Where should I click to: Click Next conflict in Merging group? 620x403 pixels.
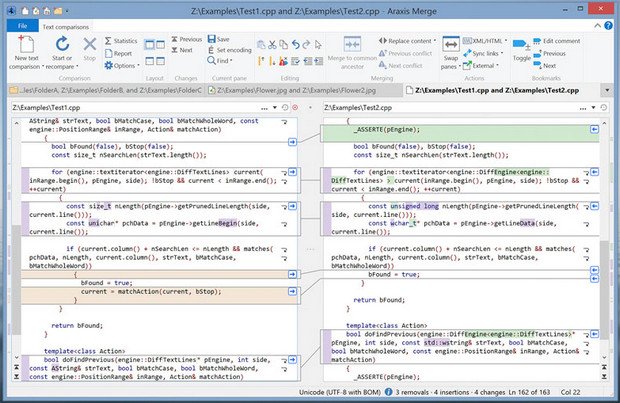coord(401,66)
